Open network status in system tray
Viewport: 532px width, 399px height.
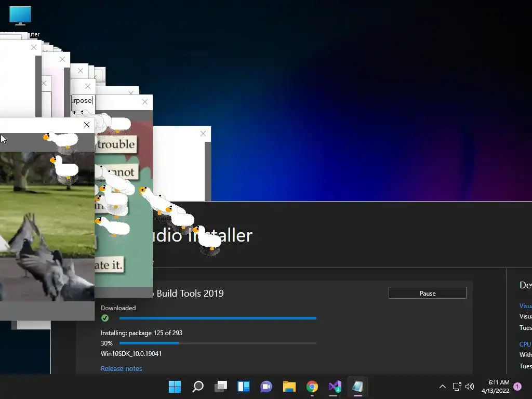pyautogui.click(x=457, y=387)
